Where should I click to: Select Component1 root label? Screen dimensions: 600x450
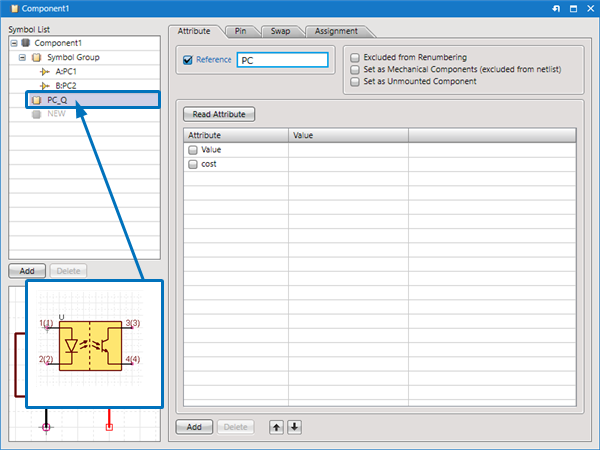tap(58, 43)
